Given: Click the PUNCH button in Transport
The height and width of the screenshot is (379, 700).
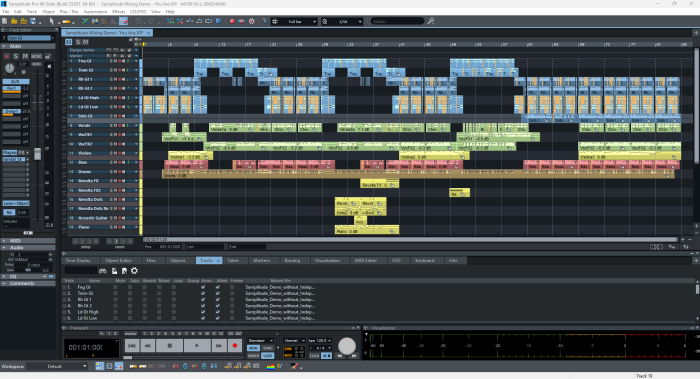Looking at the screenshot, I should 253,356.
